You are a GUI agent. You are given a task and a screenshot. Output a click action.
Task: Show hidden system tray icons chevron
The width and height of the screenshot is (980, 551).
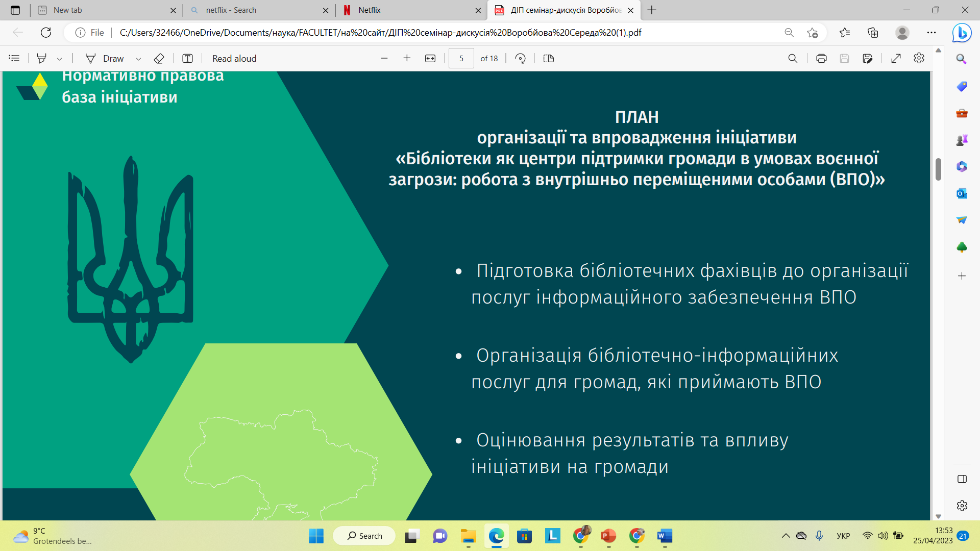[x=786, y=536]
